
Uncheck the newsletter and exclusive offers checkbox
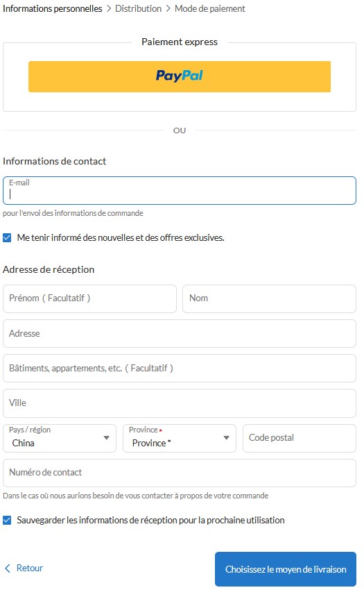tap(7, 237)
